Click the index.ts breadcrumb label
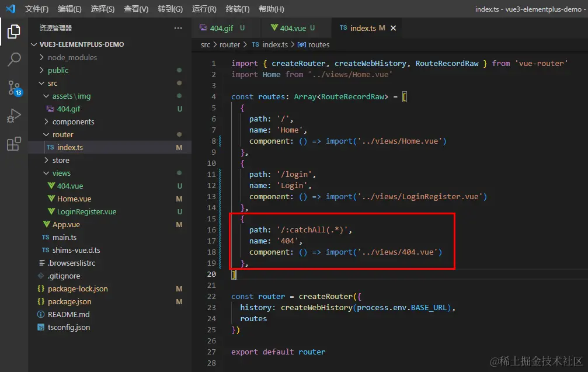 coord(275,44)
